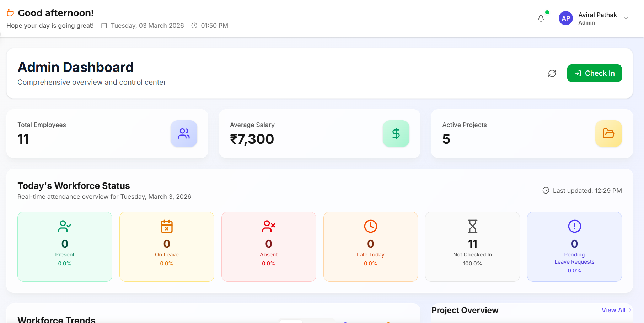Click the clock icon beside 01:50 PM
Screen dimensions: 644x323
coord(194,26)
